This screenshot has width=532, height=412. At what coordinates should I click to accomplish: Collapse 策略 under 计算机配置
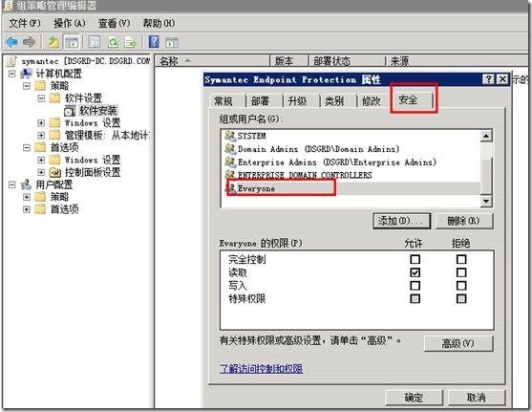click(x=27, y=86)
